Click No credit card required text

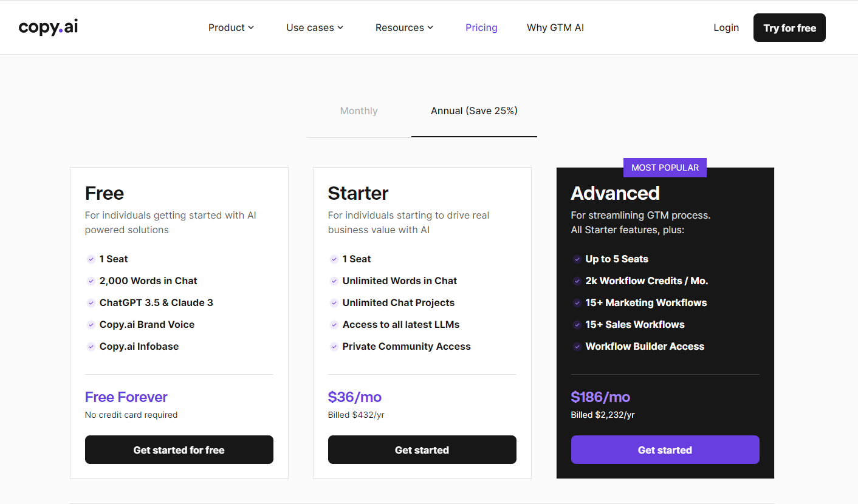pyautogui.click(x=131, y=415)
